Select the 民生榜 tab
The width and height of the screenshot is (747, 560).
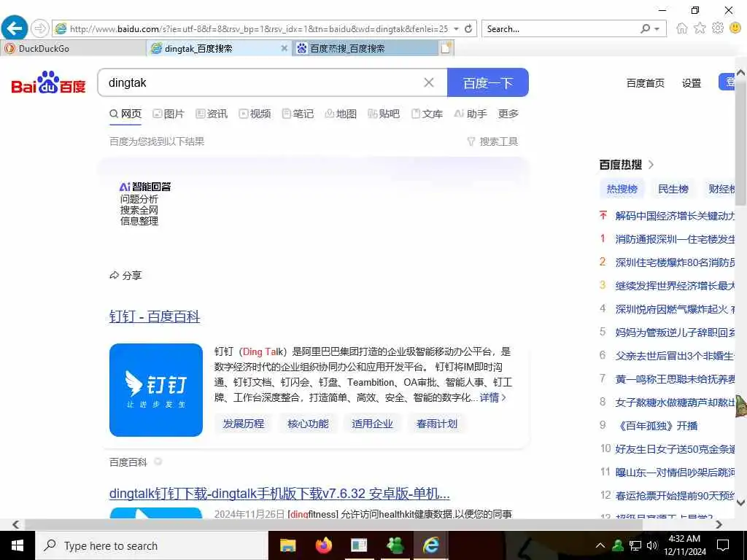click(673, 189)
